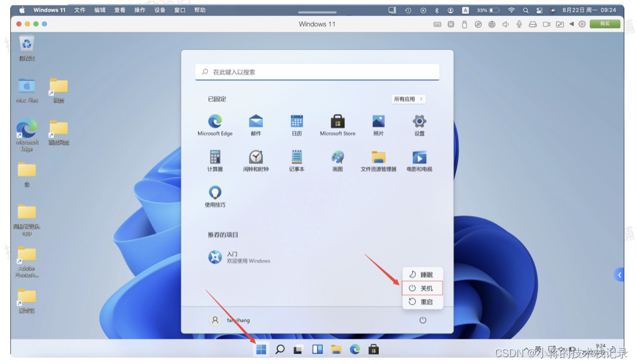
Task: Click the green 购买 buy button
Action: coord(605,24)
